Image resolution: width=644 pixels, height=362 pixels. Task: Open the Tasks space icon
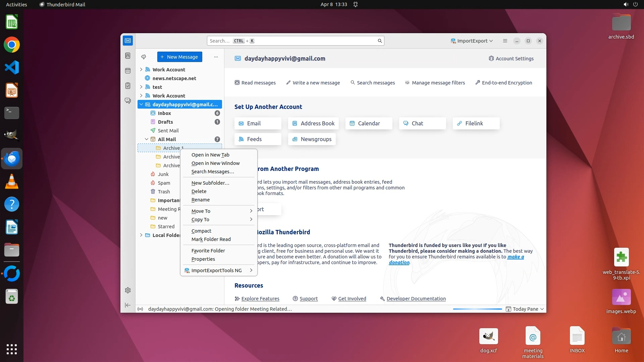point(128,86)
